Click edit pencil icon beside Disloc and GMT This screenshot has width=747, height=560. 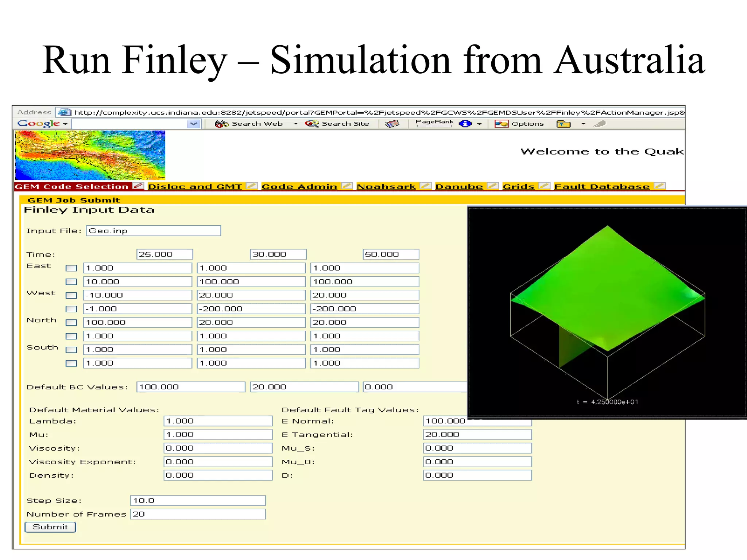pos(252,186)
